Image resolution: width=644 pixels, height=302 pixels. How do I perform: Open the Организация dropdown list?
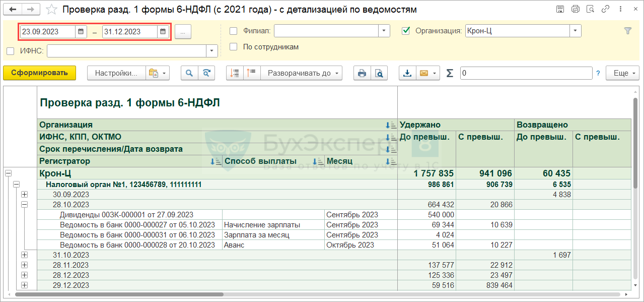click(x=576, y=31)
